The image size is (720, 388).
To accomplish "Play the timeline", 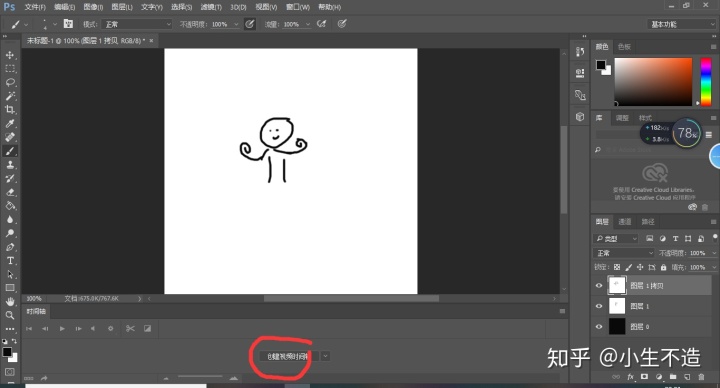I will (62, 328).
